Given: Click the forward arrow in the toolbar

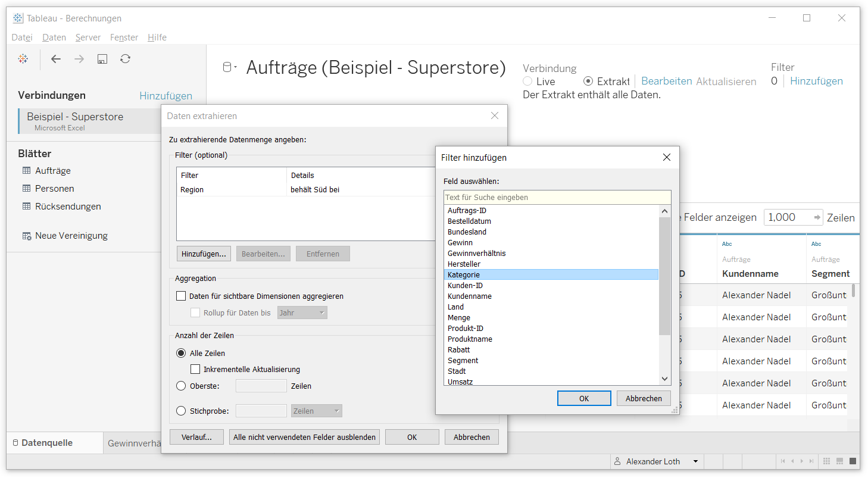Looking at the screenshot, I should tap(79, 58).
